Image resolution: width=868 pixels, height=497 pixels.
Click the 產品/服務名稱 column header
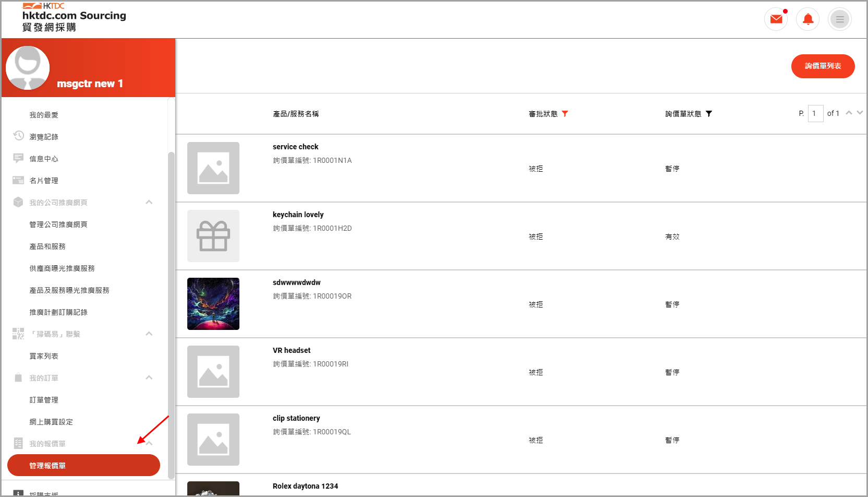(x=296, y=114)
